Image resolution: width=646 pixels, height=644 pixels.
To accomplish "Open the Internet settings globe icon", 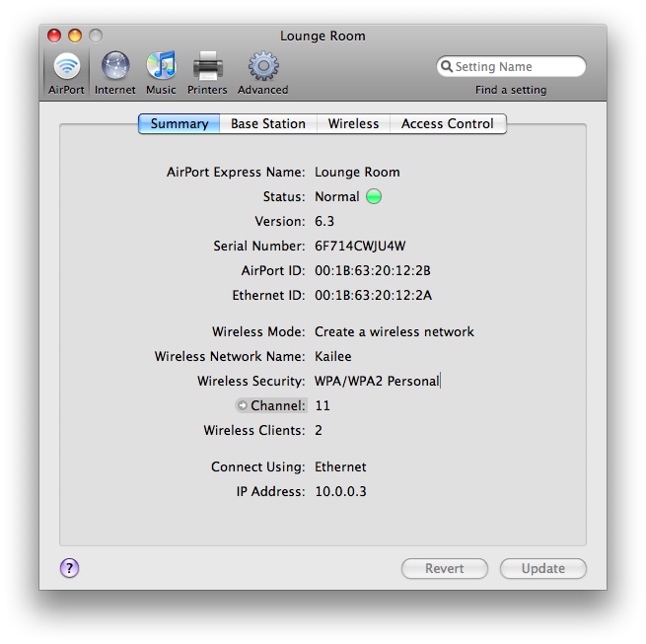I will coord(115,66).
